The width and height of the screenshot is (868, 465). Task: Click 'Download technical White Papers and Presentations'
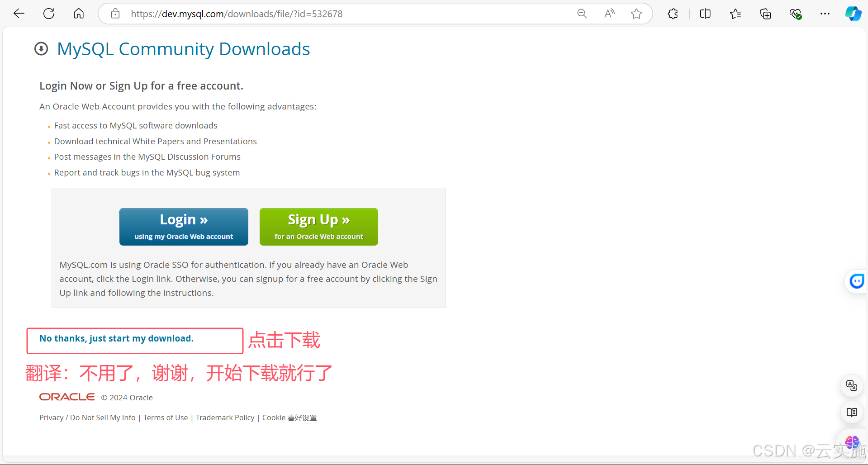click(156, 142)
